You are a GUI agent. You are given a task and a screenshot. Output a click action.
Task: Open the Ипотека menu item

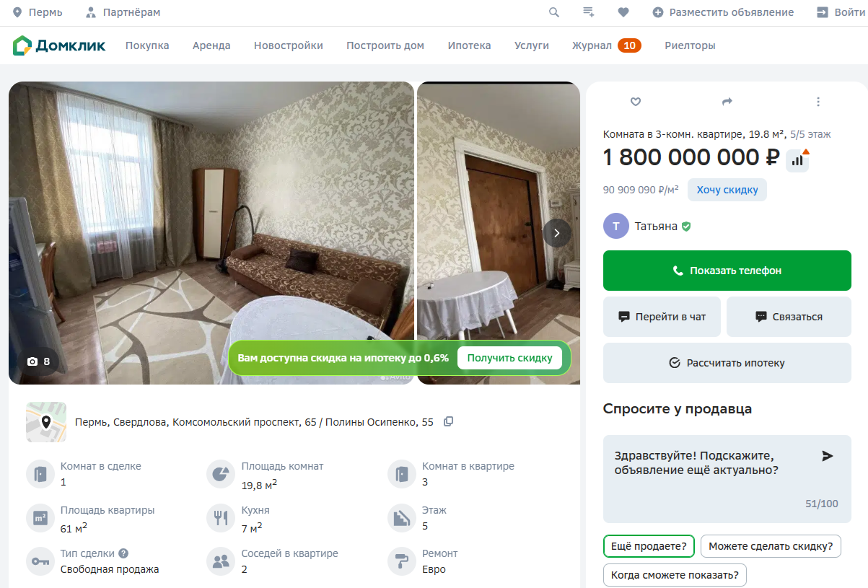coord(469,45)
